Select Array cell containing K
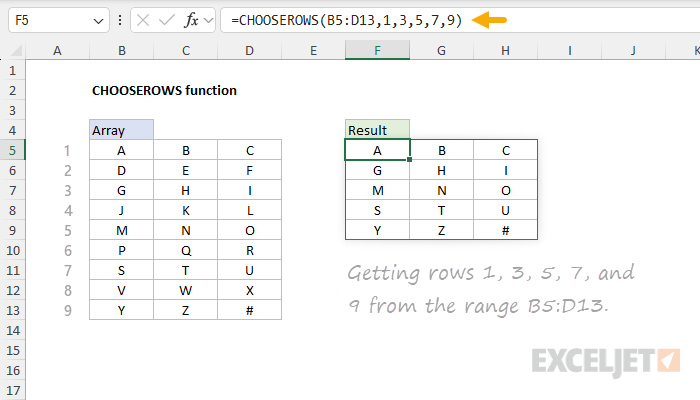Viewport: 700px width, 400px height. point(186,210)
